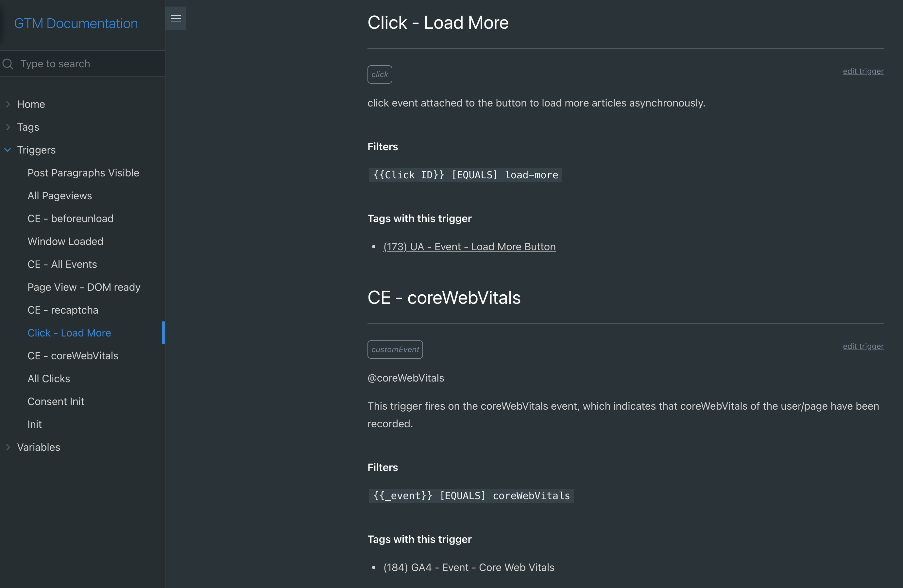Click the search magnifier icon
Viewport: 903px width, 588px height.
(8, 64)
